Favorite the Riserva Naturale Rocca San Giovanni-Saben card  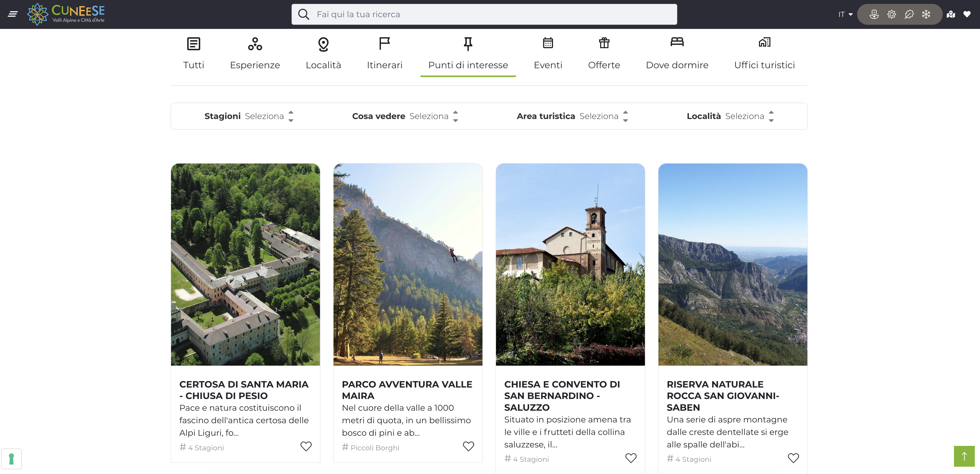click(x=794, y=458)
